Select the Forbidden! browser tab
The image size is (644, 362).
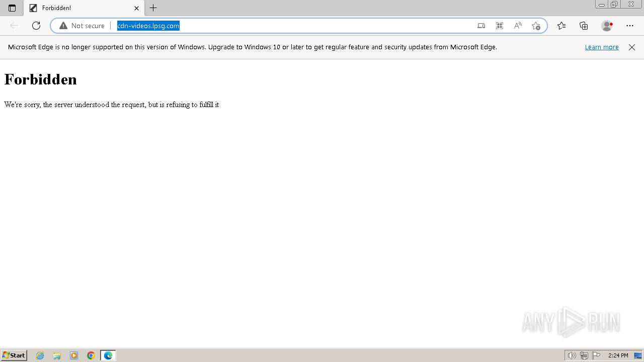(x=85, y=8)
